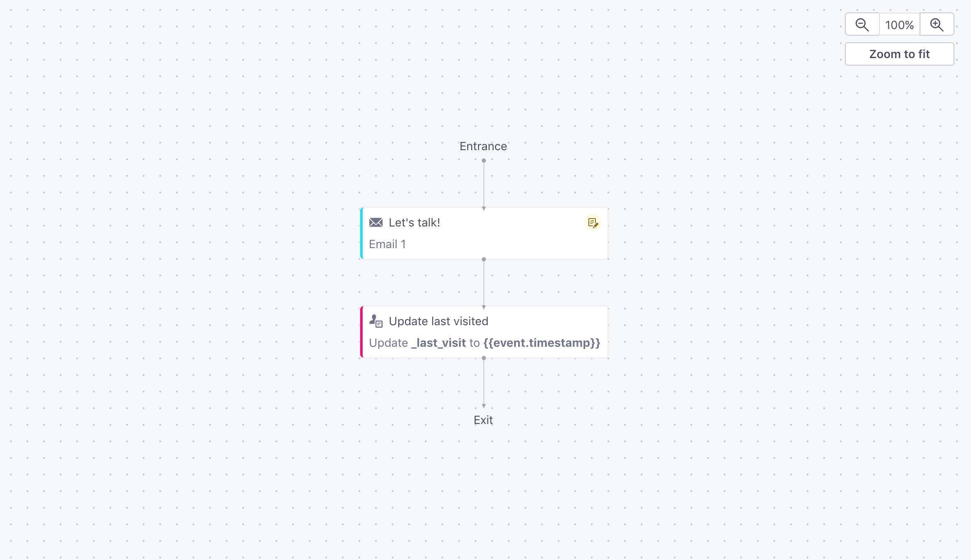Click the zoom out magnifier icon

point(862,25)
